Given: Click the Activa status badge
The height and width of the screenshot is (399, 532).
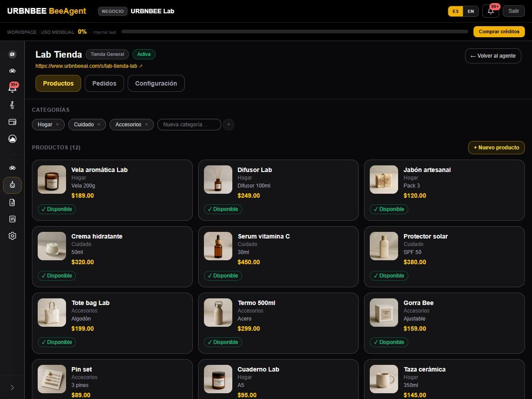Looking at the screenshot, I should point(144,54).
